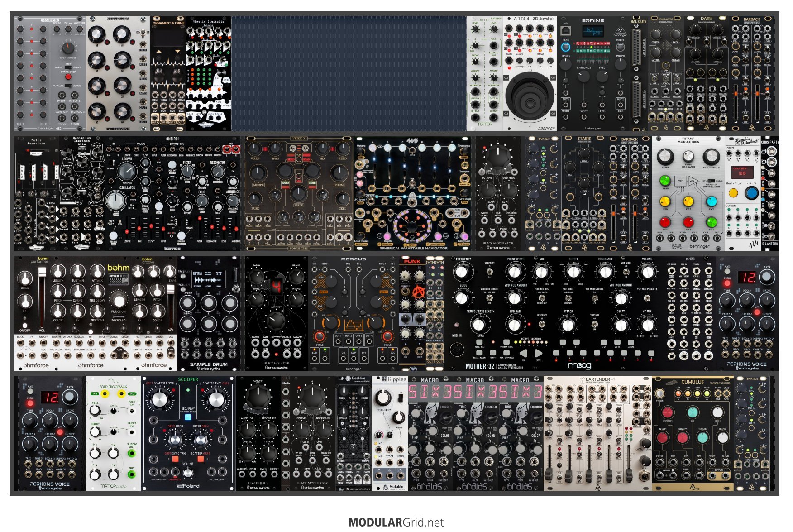
Task: Toggle the Mother-32 Sustain switch
Action: (x=595, y=325)
